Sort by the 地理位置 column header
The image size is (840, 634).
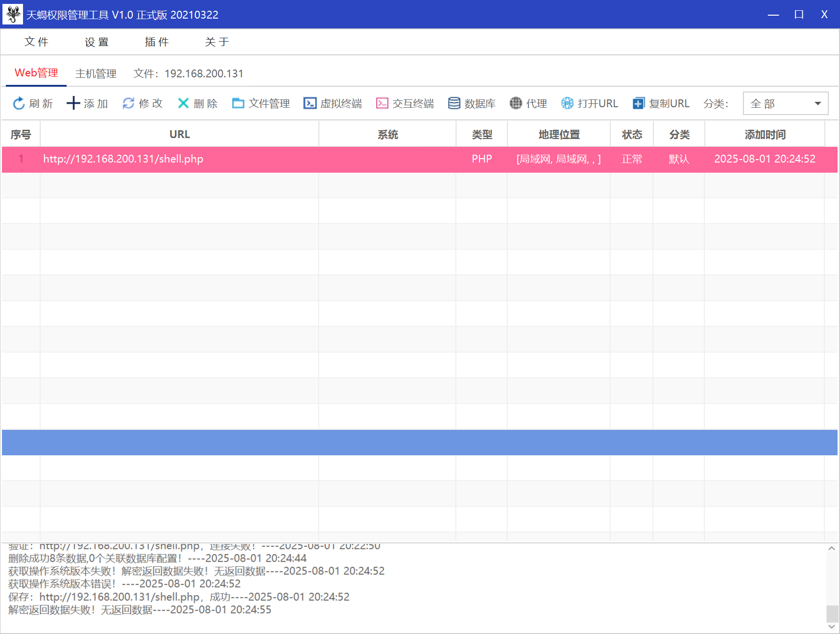tap(559, 134)
